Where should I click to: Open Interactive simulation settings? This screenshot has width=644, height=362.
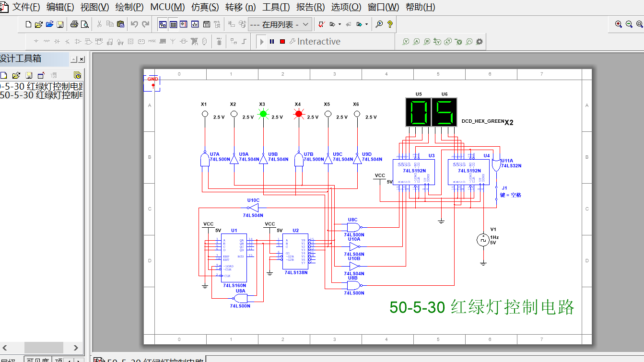coord(314,42)
